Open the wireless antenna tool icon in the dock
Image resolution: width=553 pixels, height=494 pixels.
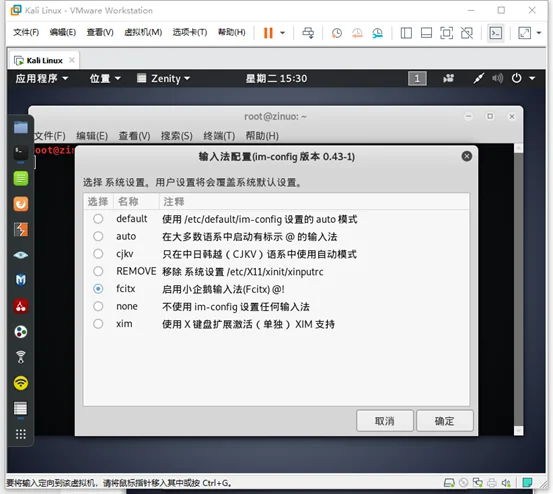21,357
